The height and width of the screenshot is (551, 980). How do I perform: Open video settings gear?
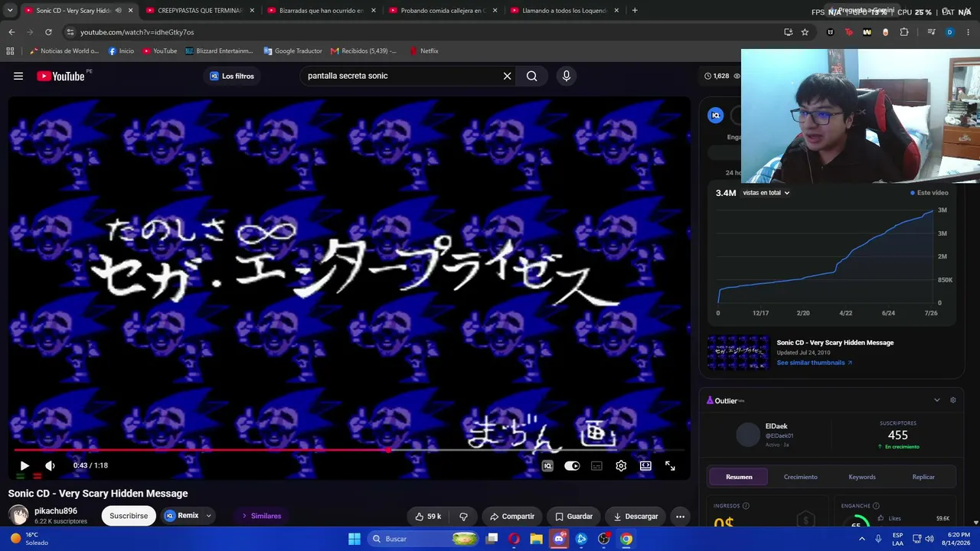point(621,465)
